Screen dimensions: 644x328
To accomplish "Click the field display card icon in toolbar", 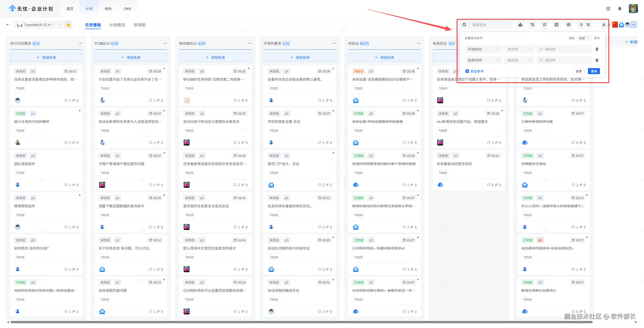I will point(556,25).
